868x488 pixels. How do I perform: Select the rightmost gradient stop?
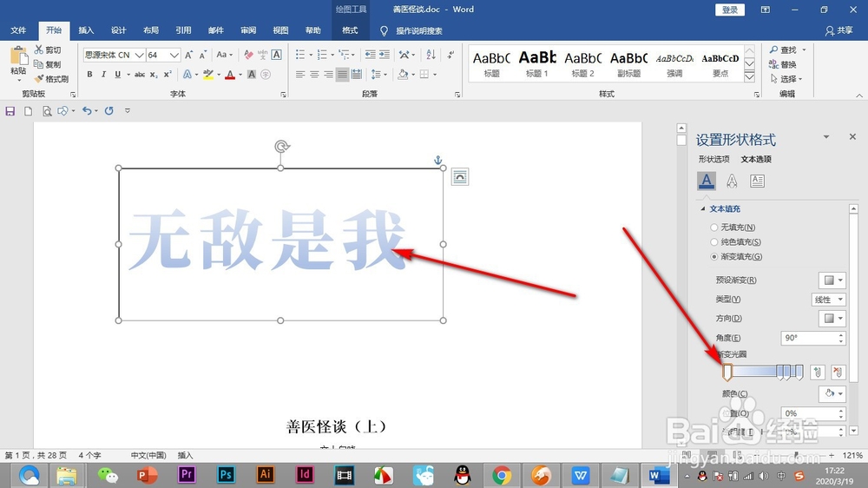tap(799, 373)
